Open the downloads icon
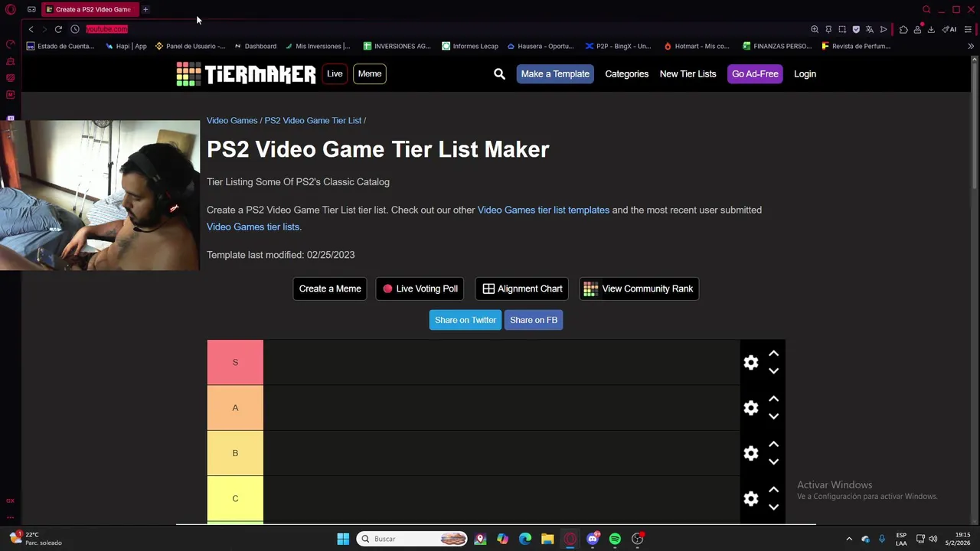980x551 pixels. 931,29
